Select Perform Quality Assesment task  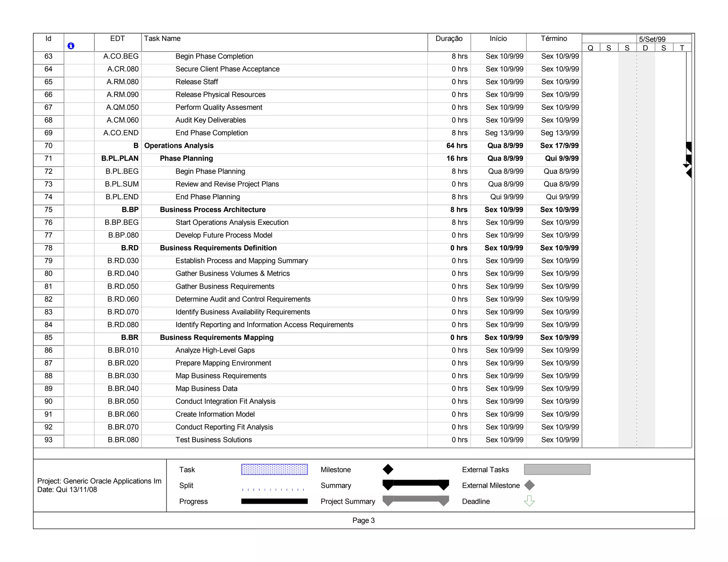pyautogui.click(x=219, y=108)
